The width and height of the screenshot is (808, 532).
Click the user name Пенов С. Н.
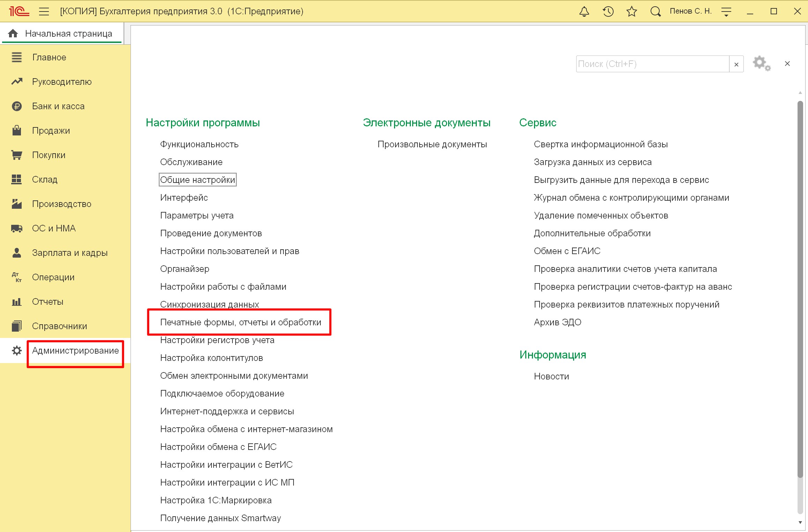click(x=690, y=11)
